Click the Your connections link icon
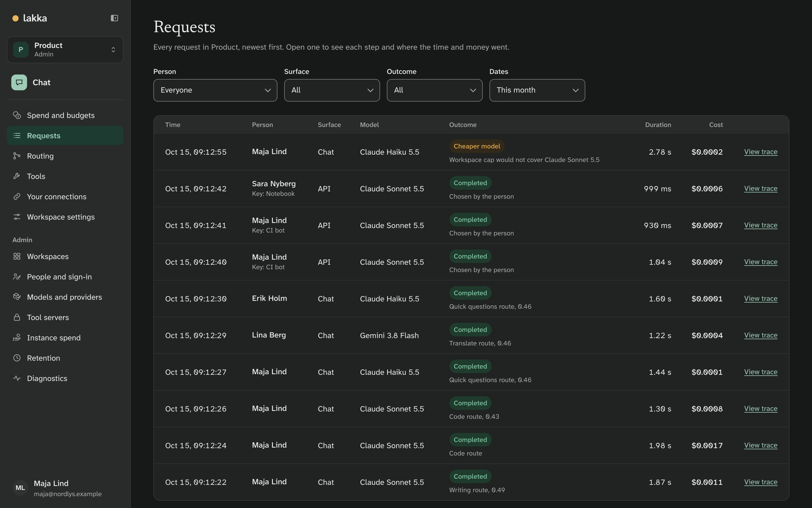Screen dimensions: 812x508 click(x=17, y=196)
